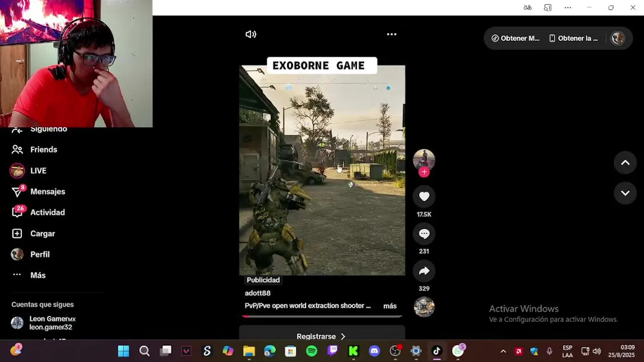Open the green Kick app in taskbar
This screenshot has height=362, width=644.
353,351
